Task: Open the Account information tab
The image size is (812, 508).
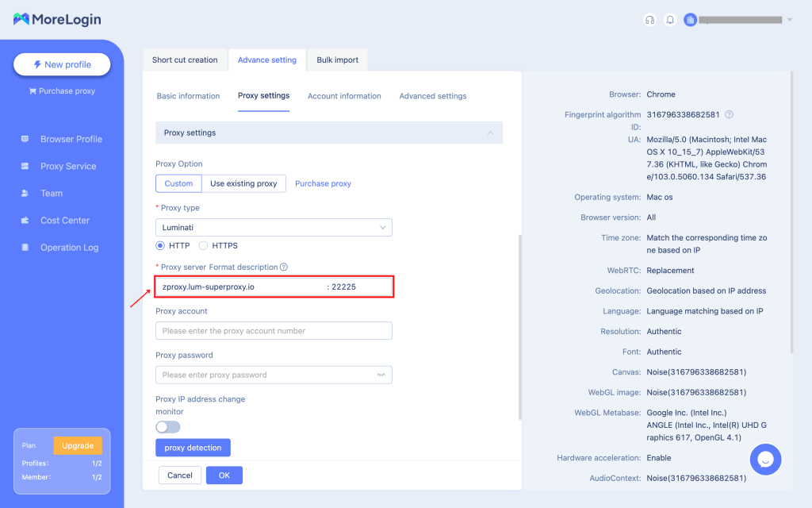Action: [344, 96]
